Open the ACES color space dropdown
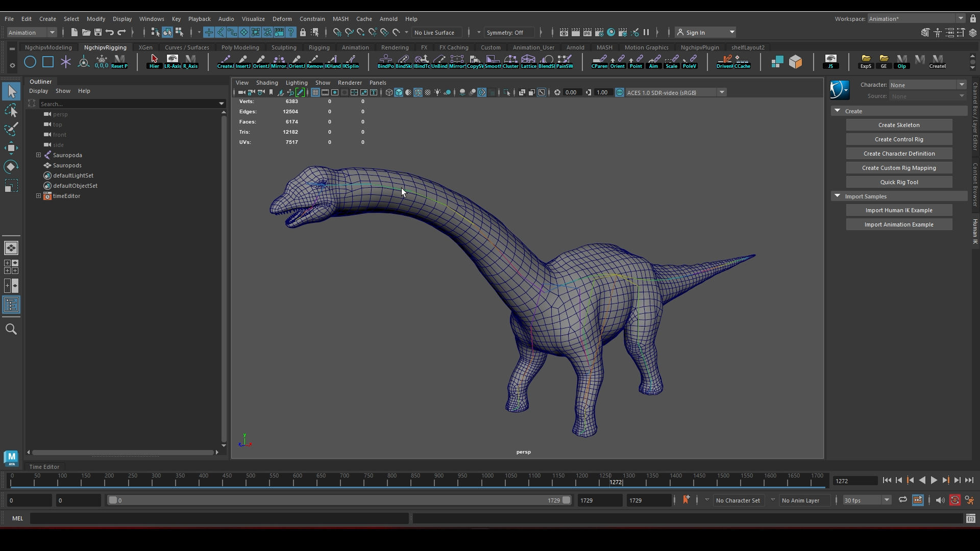Image resolution: width=980 pixels, height=551 pixels. coord(676,92)
